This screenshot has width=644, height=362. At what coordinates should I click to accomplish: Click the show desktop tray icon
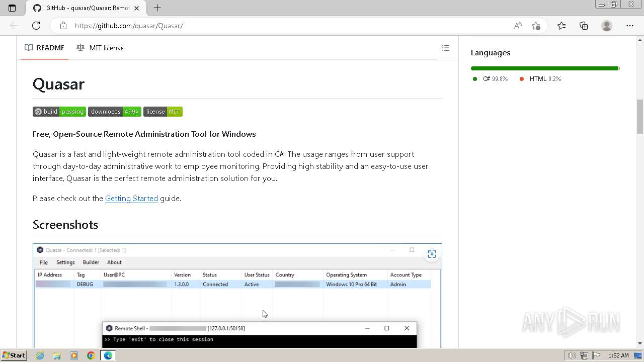click(638, 355)
